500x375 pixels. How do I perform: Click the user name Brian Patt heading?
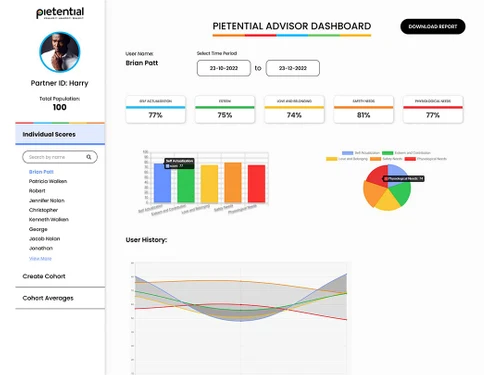[142, 63]
